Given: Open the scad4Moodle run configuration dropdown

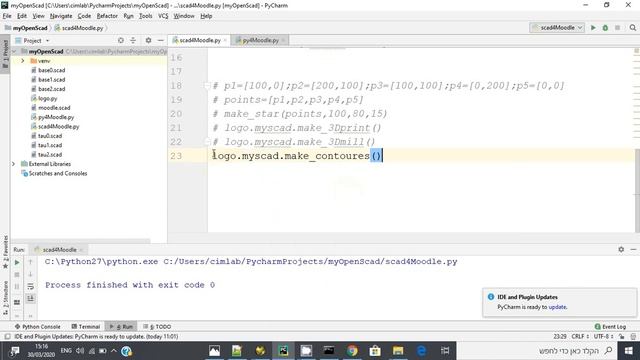Looking at the screenshot, I should coord(557,28).
